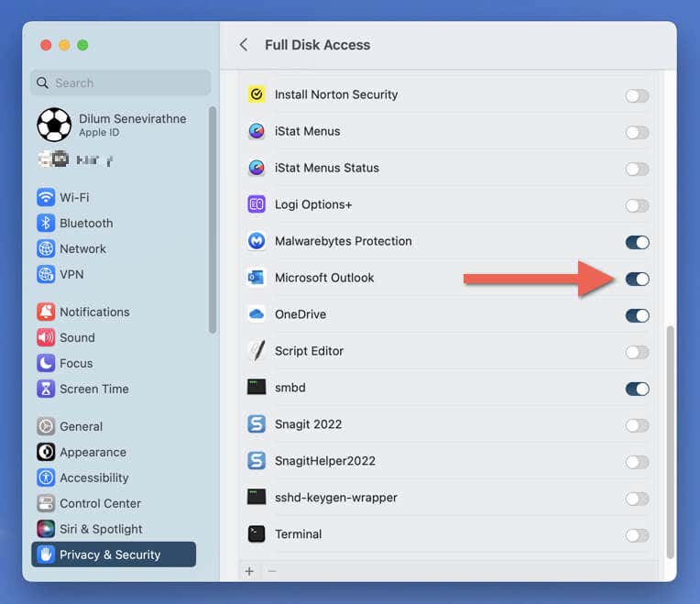
Task: Click the Accessibility sidebar icon
Action: point(46,478)
